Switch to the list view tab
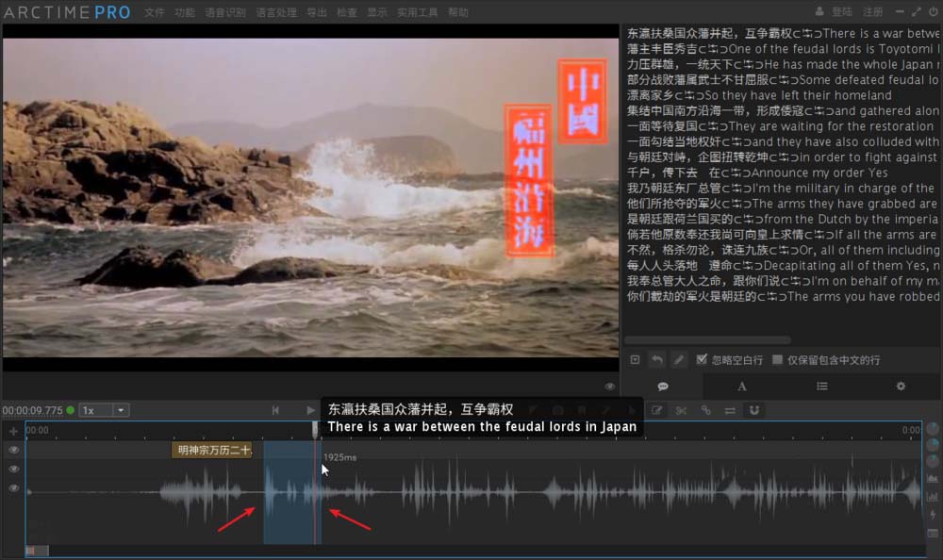943x560 pixels. 821,386
